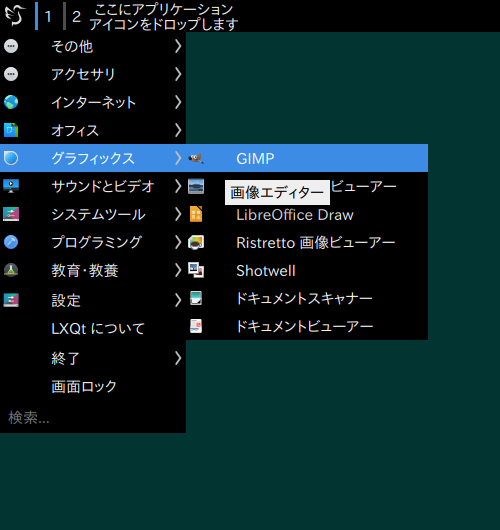Expand the サウンドとビデオ submenu arrow
Image resolution: width=500 pixels, height=530 pixels.
178,186
